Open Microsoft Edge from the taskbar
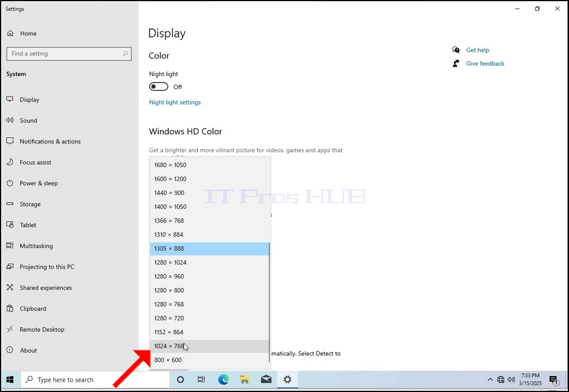 click(223, 380)
